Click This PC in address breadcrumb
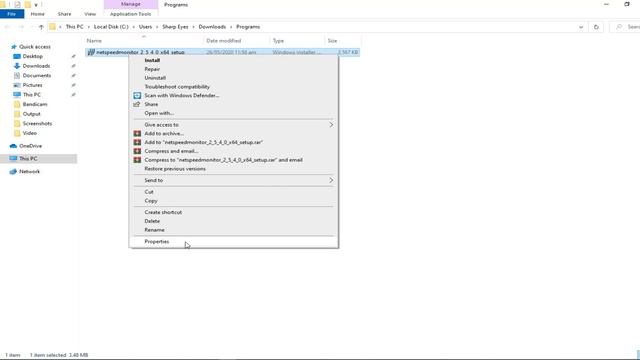This screenshot has width=640, height=360. [74, 27]
